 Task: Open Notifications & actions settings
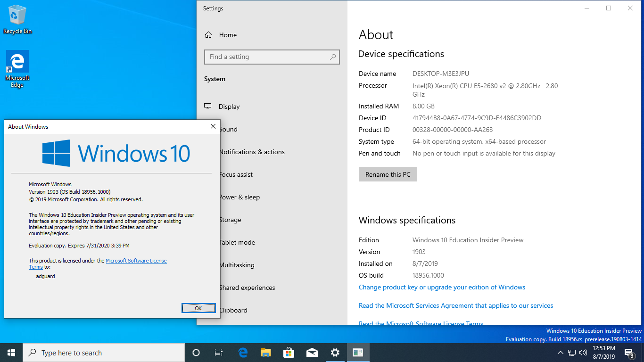[x=252, y=152]
